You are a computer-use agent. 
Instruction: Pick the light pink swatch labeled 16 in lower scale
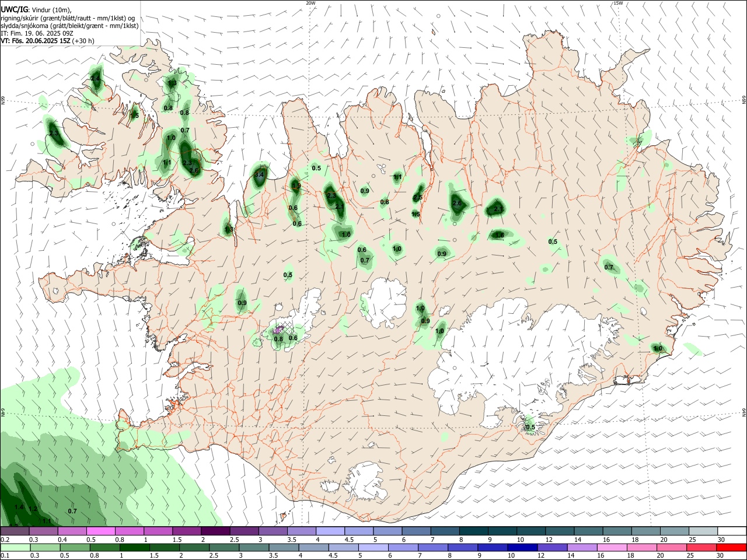click(612, 547)
